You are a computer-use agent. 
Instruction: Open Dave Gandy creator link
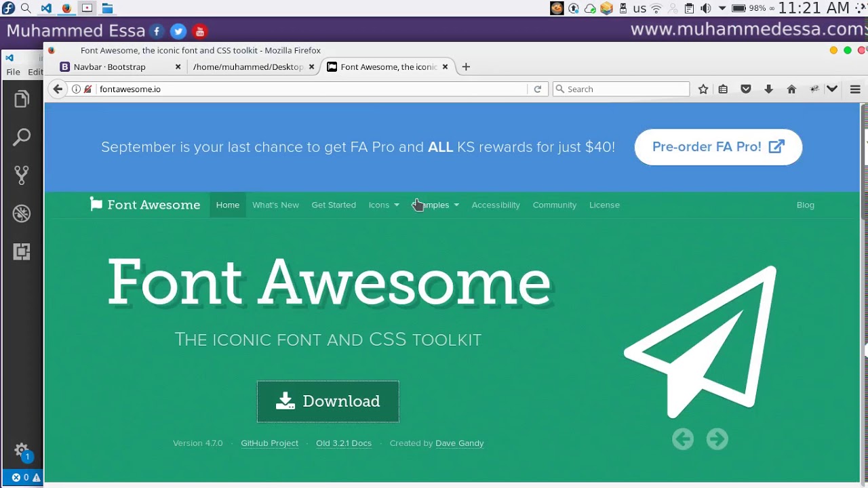(x=460, y=443)
